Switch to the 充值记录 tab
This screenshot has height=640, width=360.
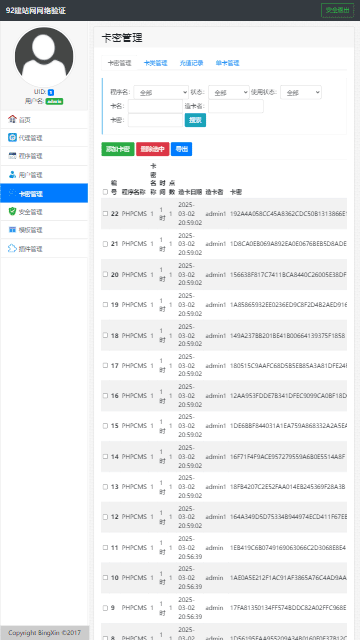point(191,63)
